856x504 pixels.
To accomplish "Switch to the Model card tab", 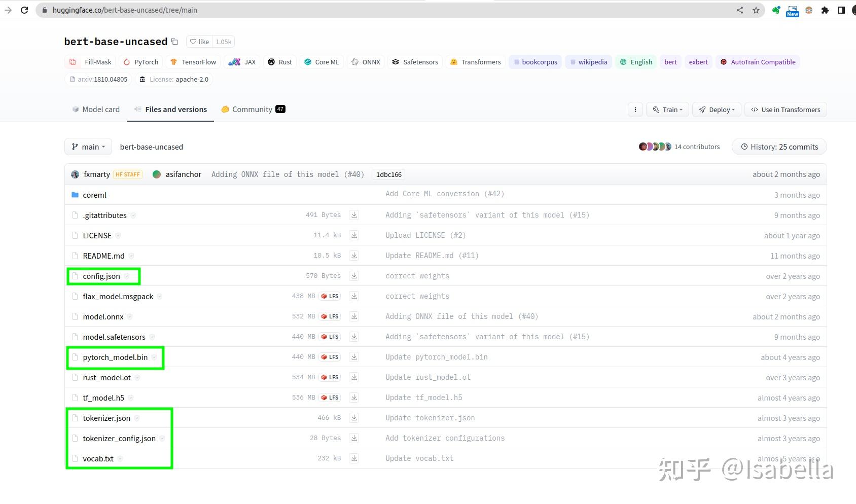I will [96, 109].
